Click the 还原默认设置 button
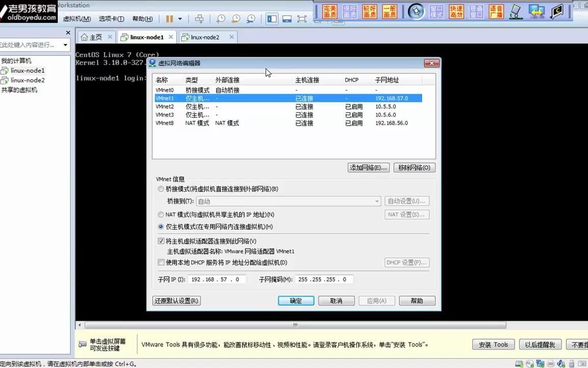 pos(176,301)
